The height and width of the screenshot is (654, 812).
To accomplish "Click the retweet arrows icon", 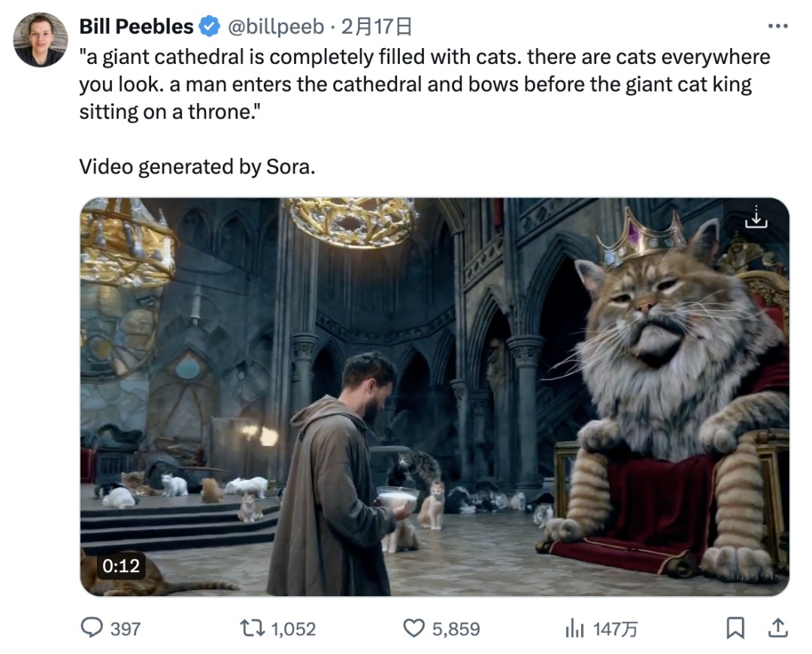I will point(250,628).
